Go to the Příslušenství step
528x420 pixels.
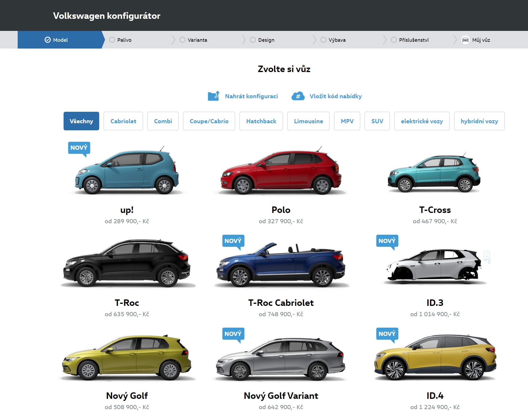coord(414,40)
